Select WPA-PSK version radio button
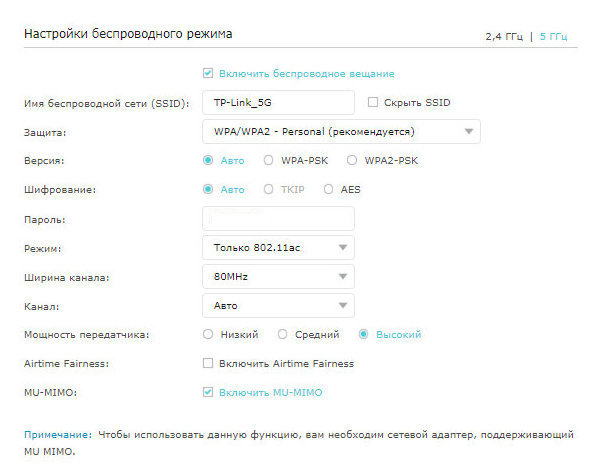Screen dimensions: 592x469 [x=268, y=160]
